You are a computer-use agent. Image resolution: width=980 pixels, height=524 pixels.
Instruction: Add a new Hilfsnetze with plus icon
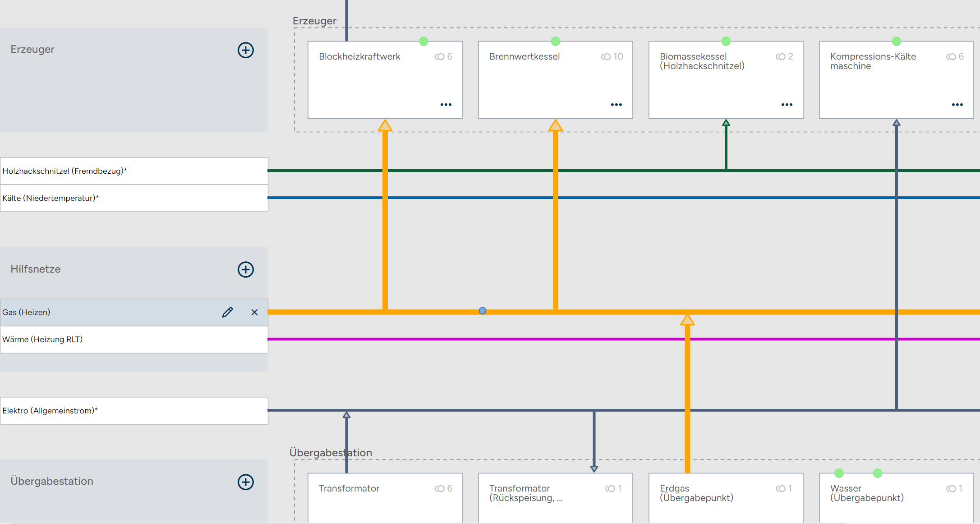click(246, 269)
